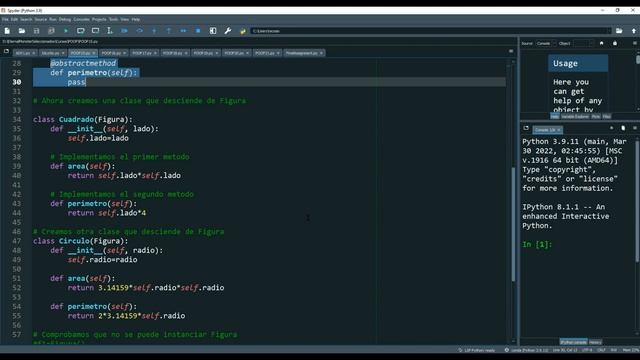This screenshot has width=640, height=360.
Task: Click Line/Col indicator in status bar
Action: [x=565, y=350]
